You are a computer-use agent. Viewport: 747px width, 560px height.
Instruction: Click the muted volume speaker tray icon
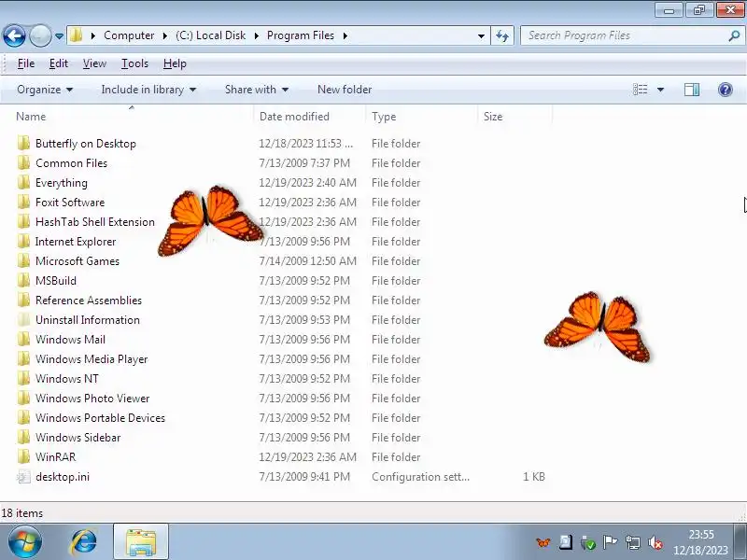[655, 542]
